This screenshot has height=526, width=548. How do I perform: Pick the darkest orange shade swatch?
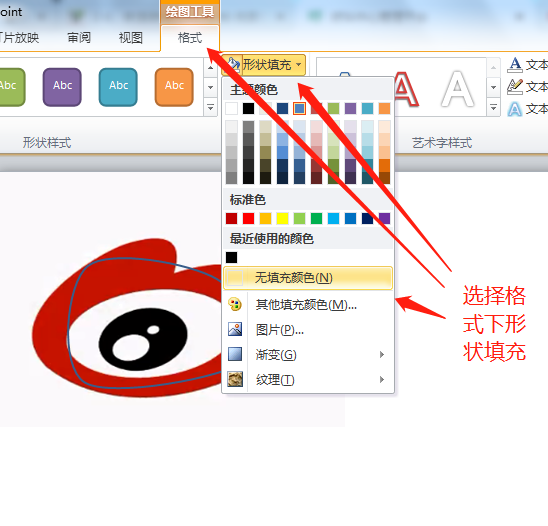point(384,178)
